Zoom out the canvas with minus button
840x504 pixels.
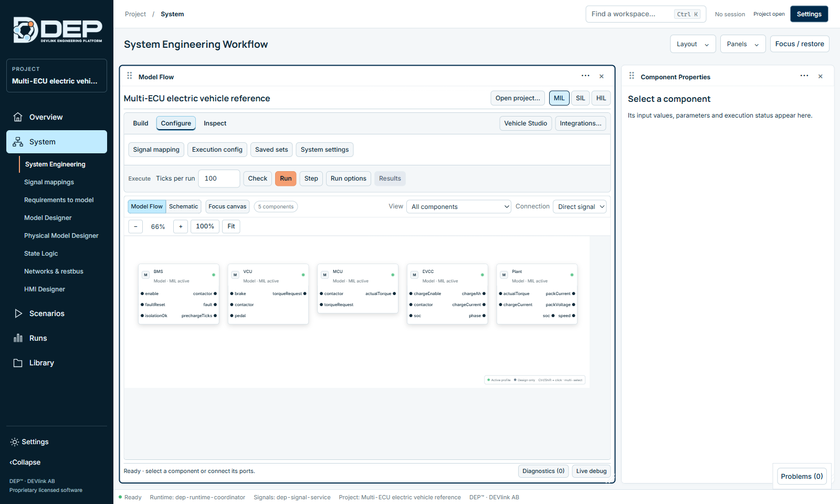point(135,226)
